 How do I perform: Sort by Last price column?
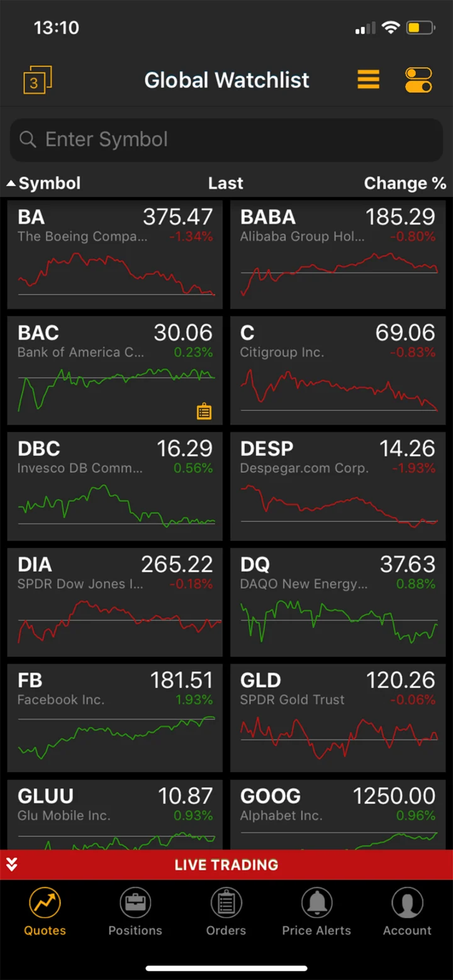click(x=225, y=183)
